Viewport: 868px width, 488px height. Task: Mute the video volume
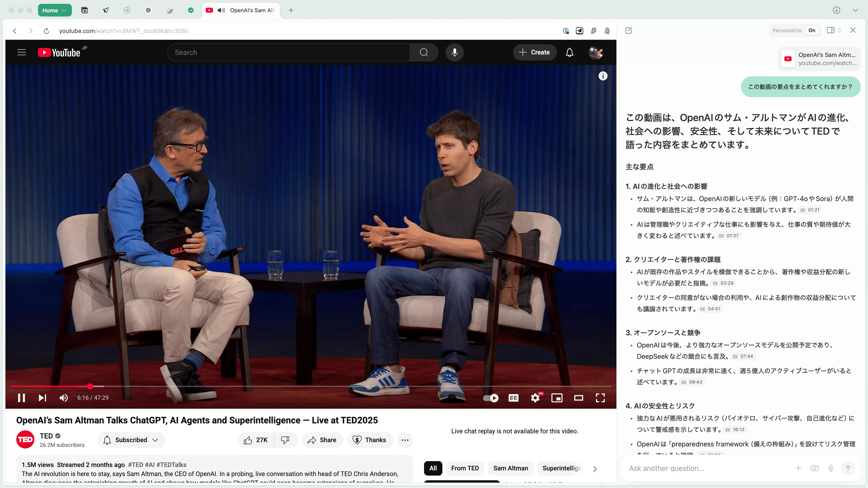point(63,398)
